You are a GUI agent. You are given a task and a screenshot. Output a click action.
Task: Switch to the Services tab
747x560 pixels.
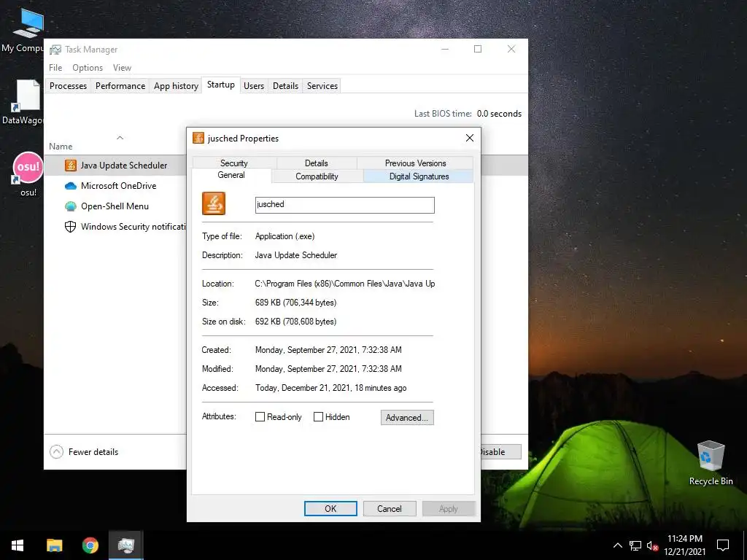(x=322, y=86)
